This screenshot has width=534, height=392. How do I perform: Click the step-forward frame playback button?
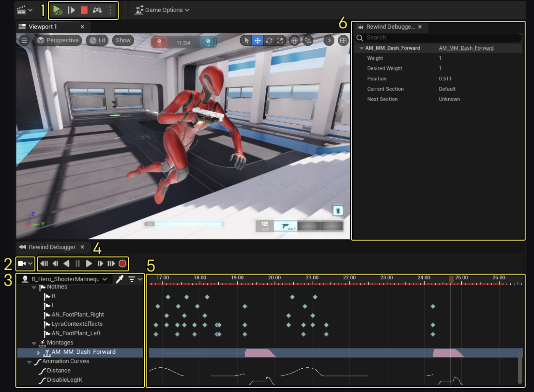click(100, 263)
